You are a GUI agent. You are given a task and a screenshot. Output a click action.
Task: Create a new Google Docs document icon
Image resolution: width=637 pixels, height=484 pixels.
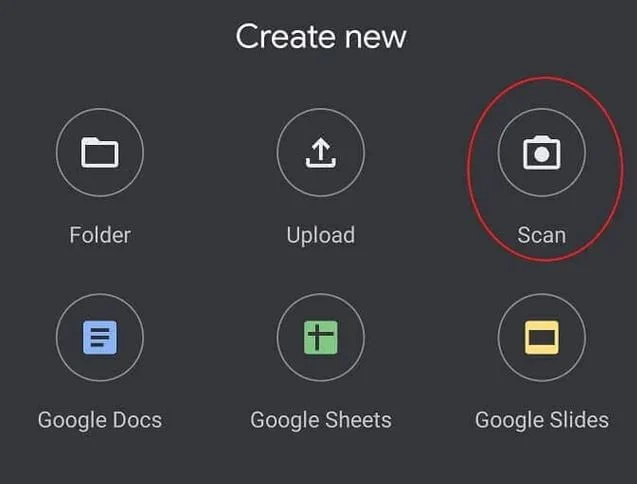pyautogui.click(x=100, y=337)
